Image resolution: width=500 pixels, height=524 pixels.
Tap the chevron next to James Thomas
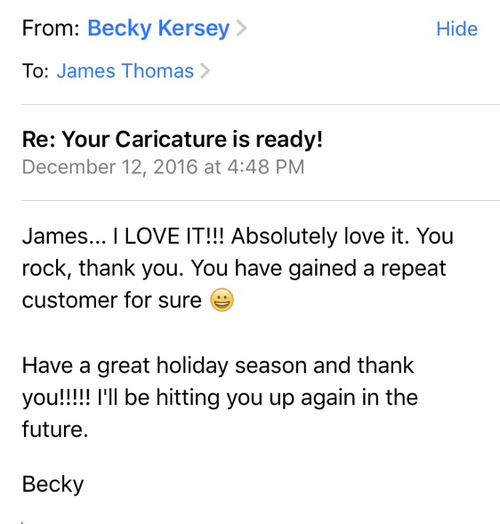point(205,71)
